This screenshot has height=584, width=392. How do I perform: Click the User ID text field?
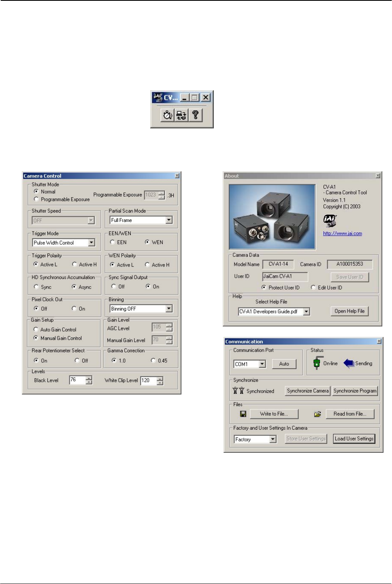coord(285,277)
